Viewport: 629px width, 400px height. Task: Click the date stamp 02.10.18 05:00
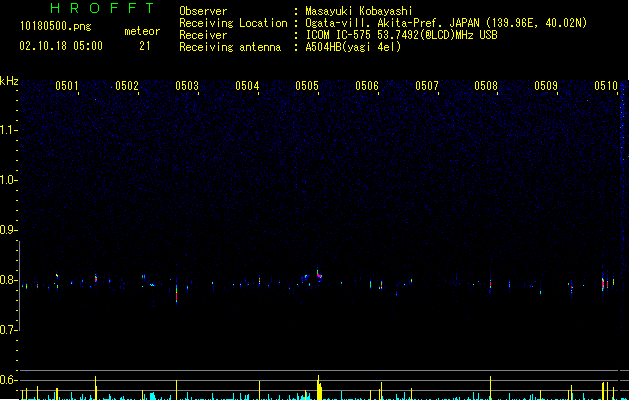(x=61, y=46)
